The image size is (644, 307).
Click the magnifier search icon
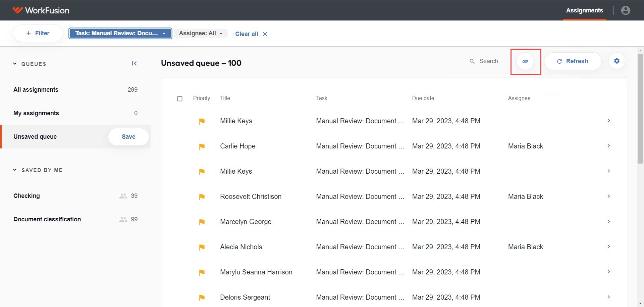click(x=472, y=61)
